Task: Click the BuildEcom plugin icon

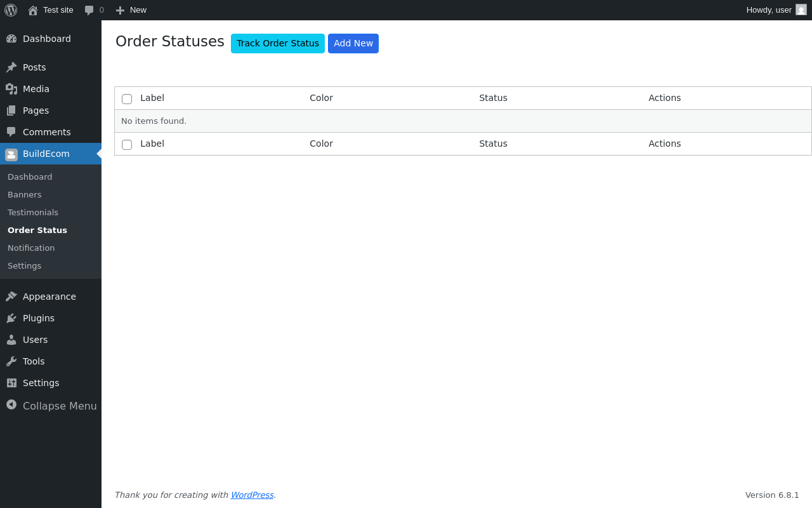Action: point(11,154)
